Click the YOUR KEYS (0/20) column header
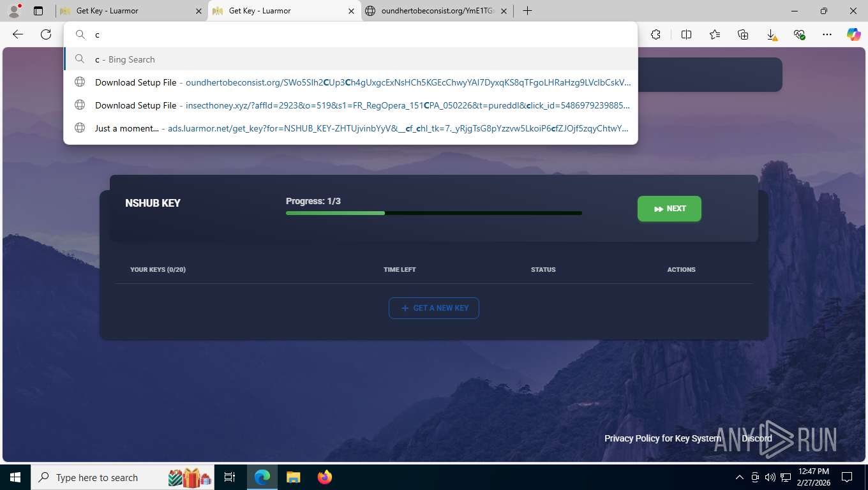 click(158, 270)
